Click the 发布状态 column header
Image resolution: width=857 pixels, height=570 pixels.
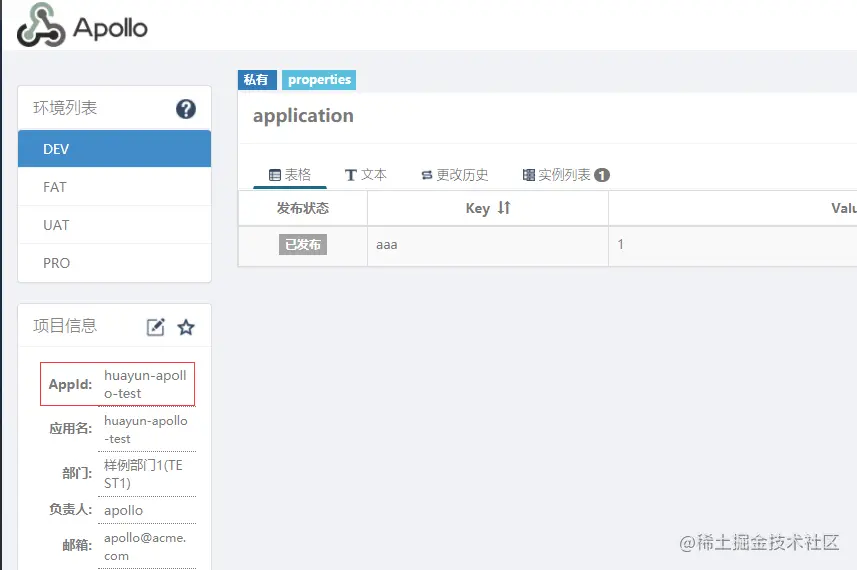point(303,208)
